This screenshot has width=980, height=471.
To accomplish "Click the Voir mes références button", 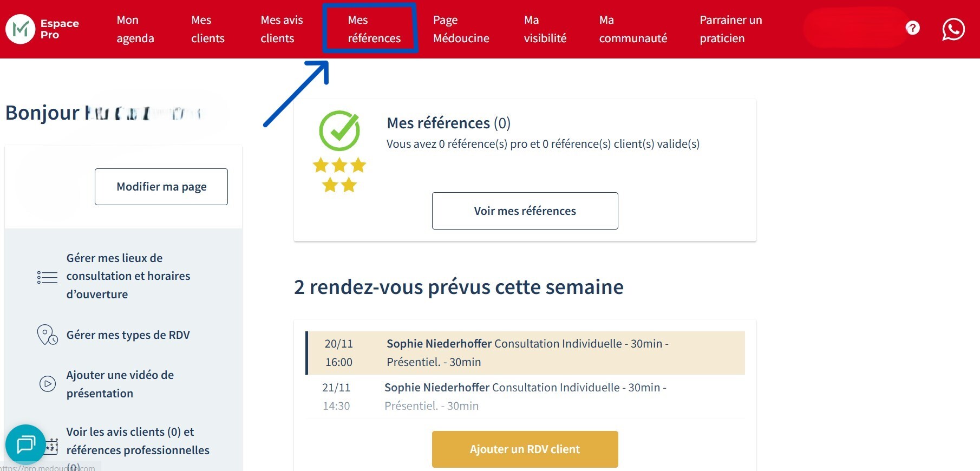I will 525,211.
